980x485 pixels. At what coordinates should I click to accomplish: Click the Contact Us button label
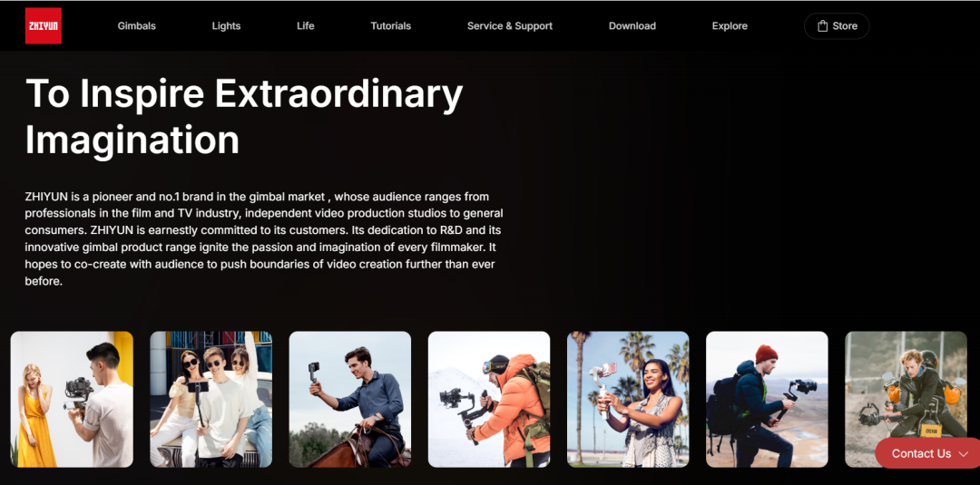click(x=920, y=454)
